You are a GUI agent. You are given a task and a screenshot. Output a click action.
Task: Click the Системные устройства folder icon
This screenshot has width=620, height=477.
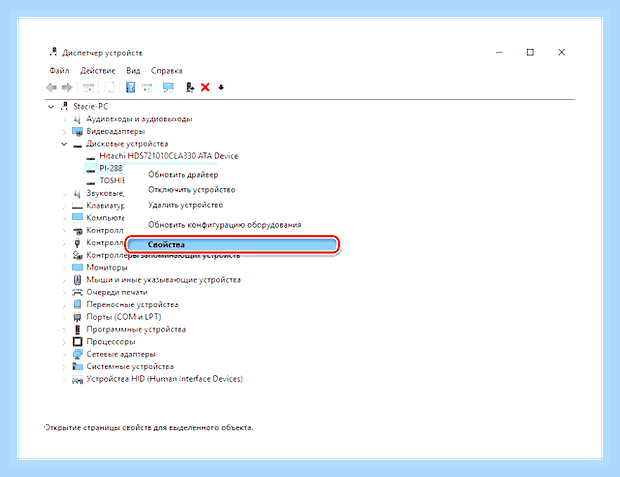point(78,366)
